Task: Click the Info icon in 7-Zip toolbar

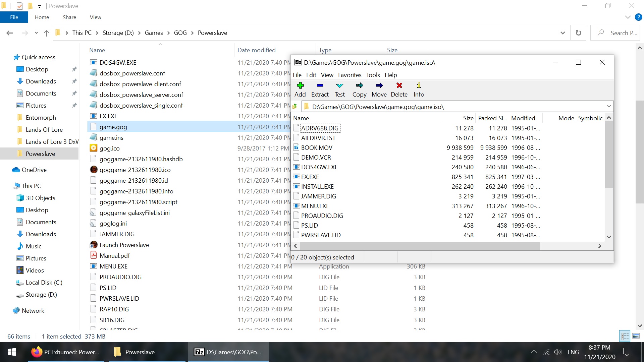Action: tap(419, 85)
